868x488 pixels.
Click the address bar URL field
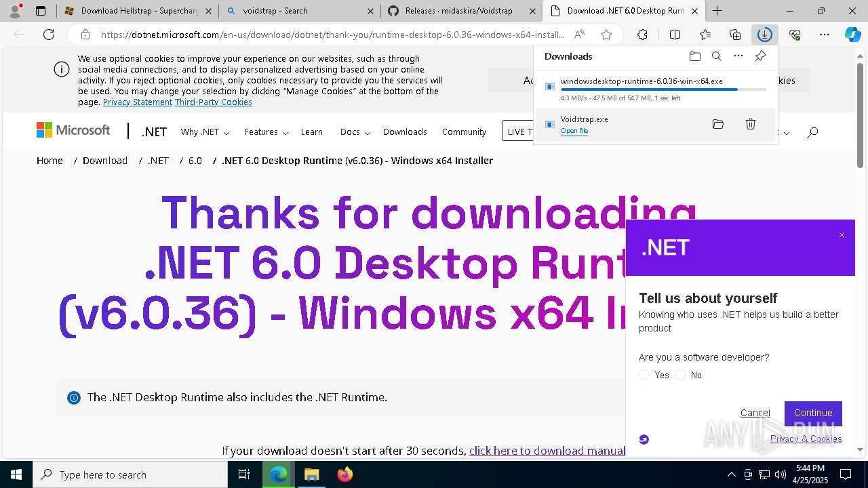coord(332,35)
